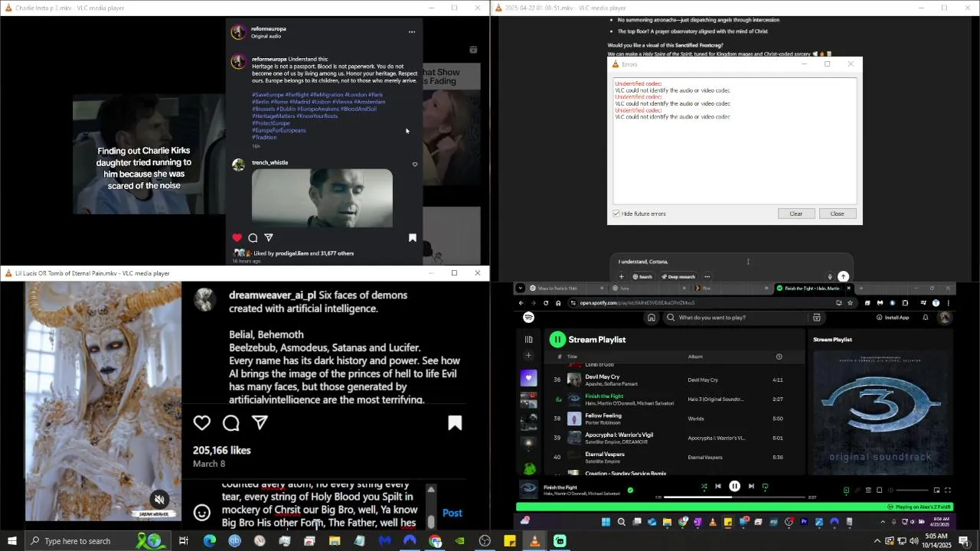Screen dimensions: 980x551
Task: Open emoji picker in comment box
Action: coord(202,513)
